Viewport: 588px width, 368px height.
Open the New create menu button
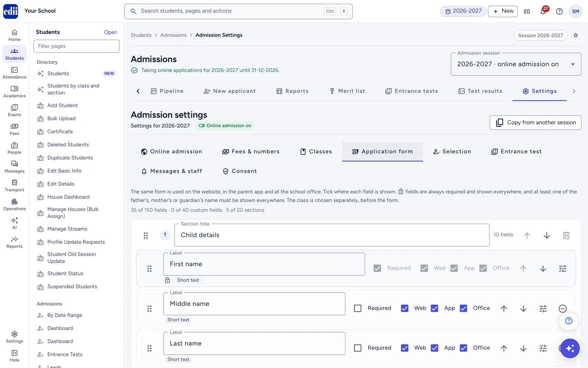[503, 11]
